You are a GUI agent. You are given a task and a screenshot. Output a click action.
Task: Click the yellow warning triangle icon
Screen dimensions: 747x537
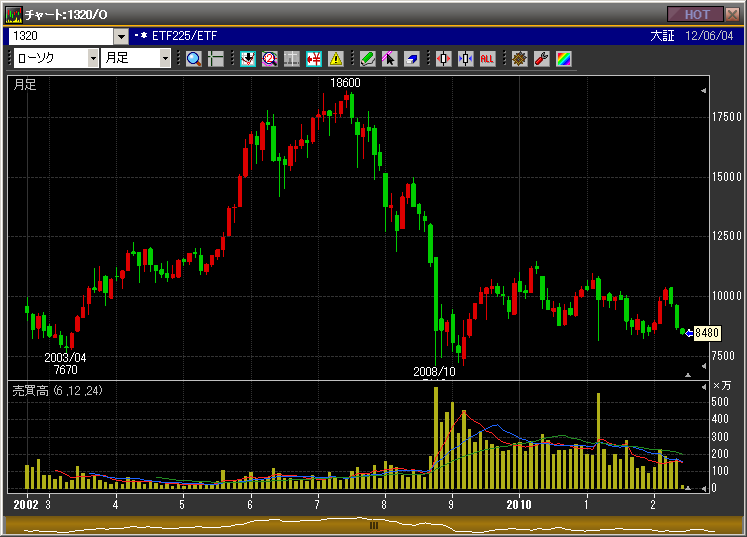pyautogui.click(x=335, y=58)
